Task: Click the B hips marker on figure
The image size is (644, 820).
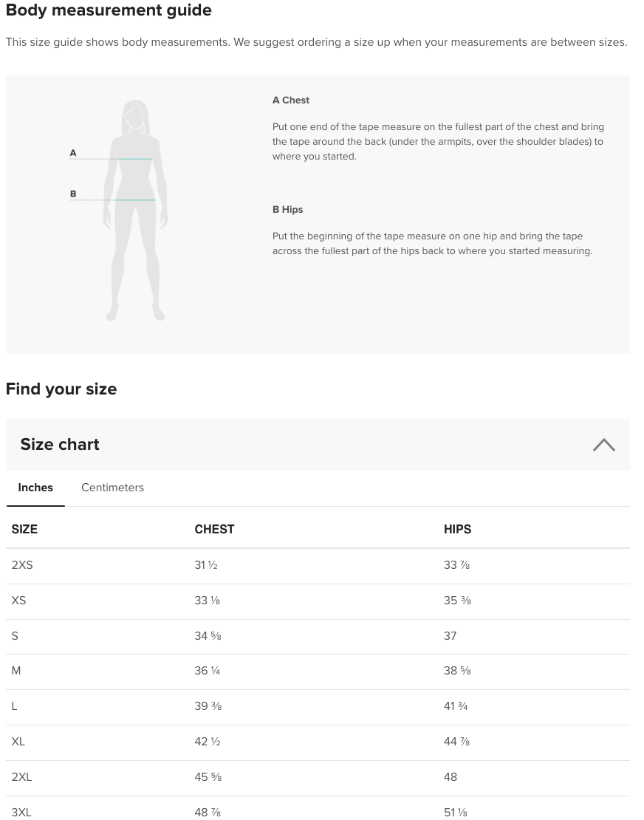Action: tap(73, 194)
